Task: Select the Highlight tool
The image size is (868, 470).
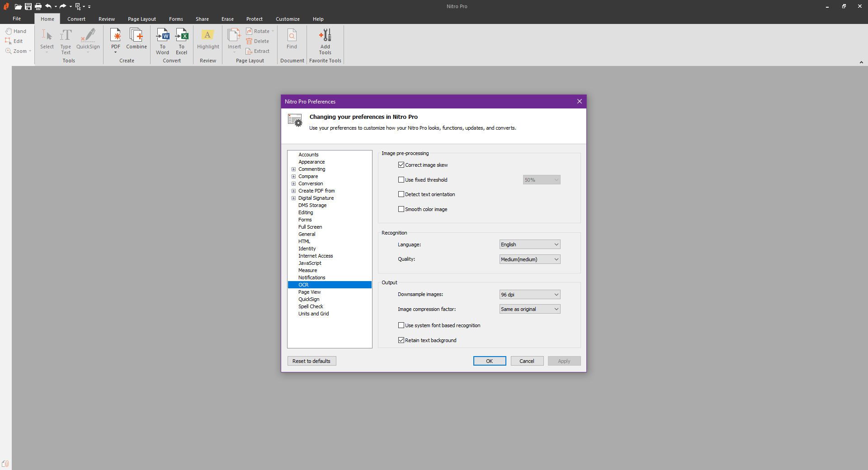Action: point(208,39)
